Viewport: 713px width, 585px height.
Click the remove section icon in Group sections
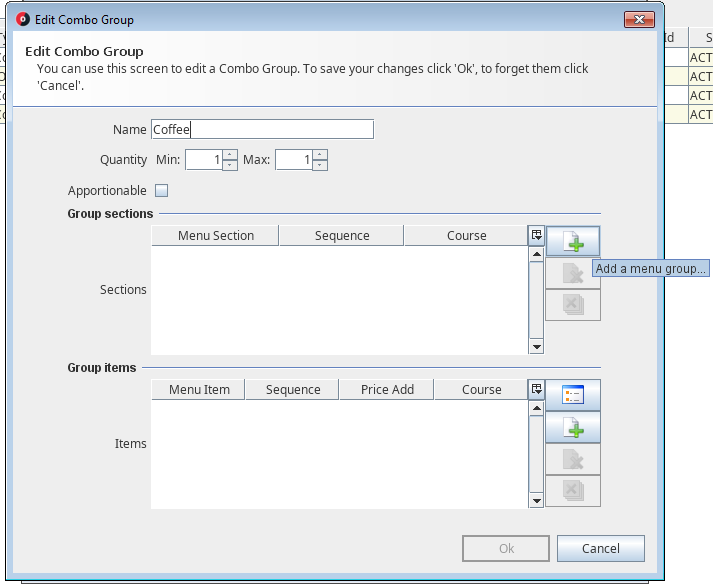tap(573, 274)
